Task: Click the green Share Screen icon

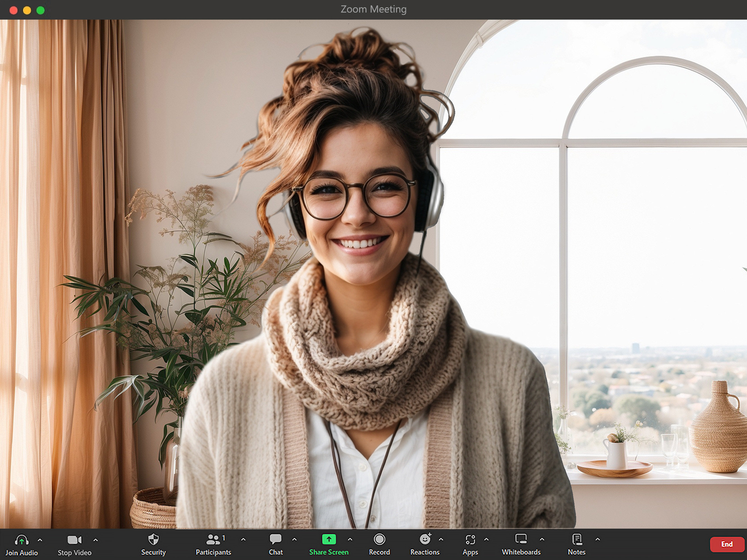Action: (x=329, y=539)
